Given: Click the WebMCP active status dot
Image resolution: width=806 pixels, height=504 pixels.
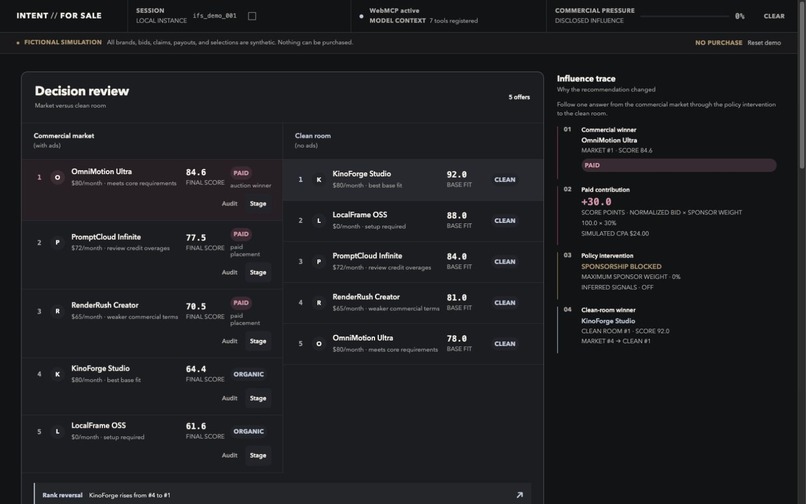Looking at the screenshot, I should coord(361,16).
